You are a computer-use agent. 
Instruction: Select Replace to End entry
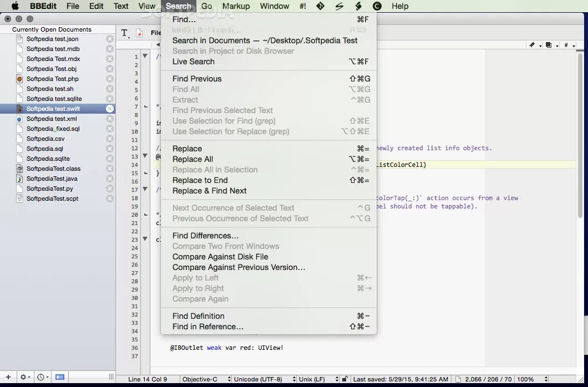click(268, 180)
